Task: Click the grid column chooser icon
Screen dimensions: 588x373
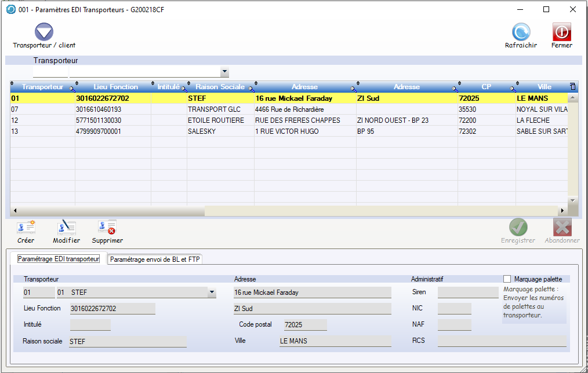Action: pos(572,87)
